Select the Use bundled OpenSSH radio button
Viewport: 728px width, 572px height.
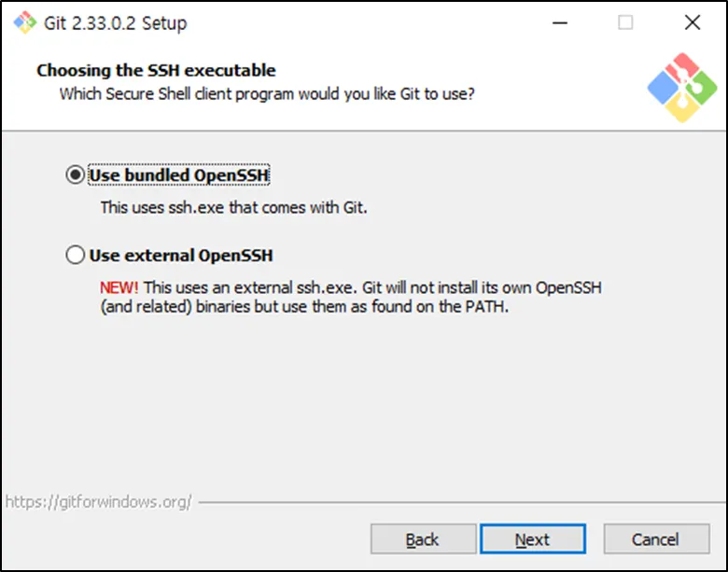pos(75,175)
